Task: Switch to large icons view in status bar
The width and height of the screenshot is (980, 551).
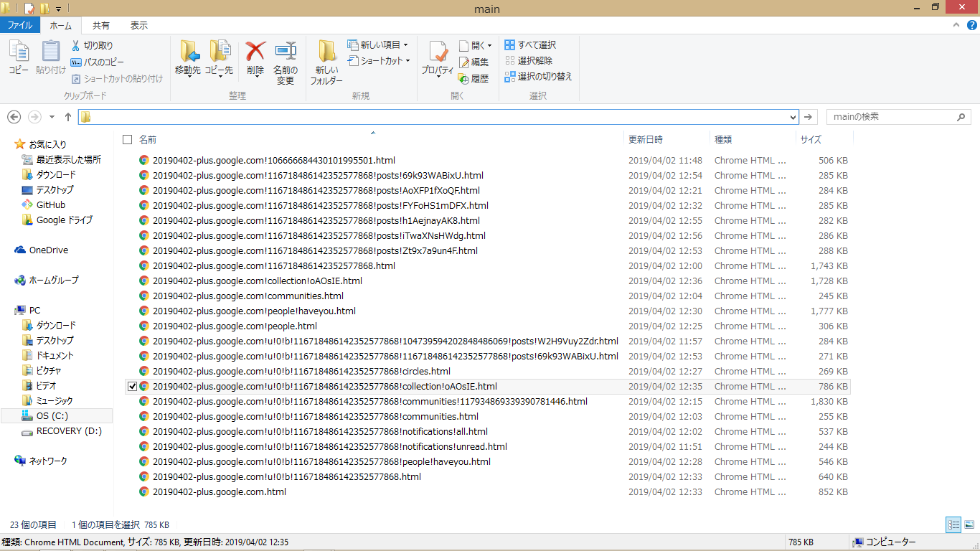Action: (x=969, y=525)
